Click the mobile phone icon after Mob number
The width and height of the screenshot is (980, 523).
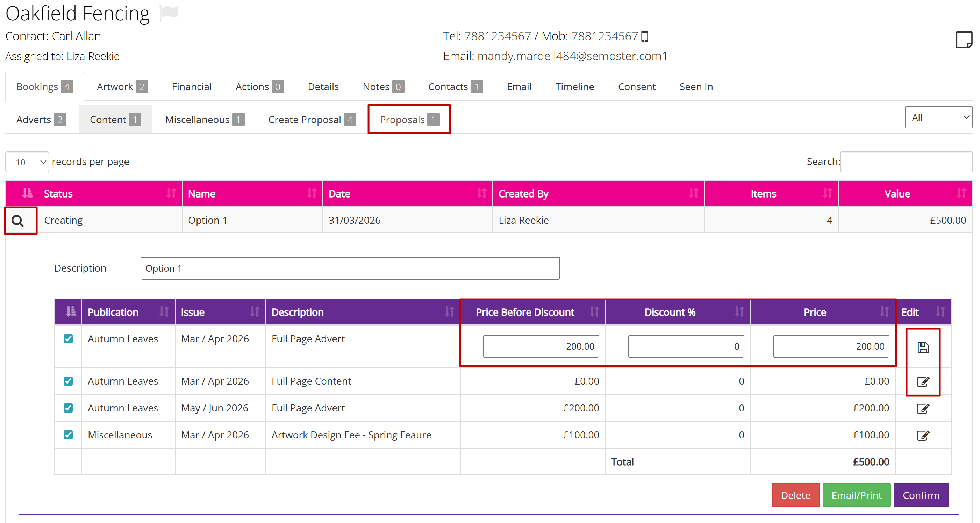(x=645, y=36)
